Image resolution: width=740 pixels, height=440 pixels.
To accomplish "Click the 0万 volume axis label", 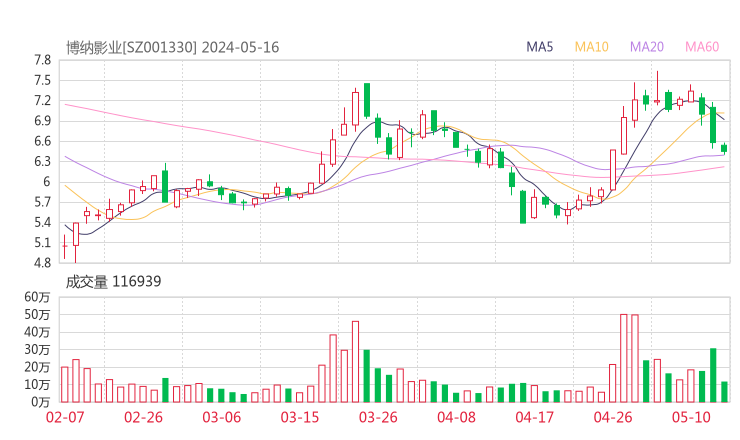I will [40, 402].
